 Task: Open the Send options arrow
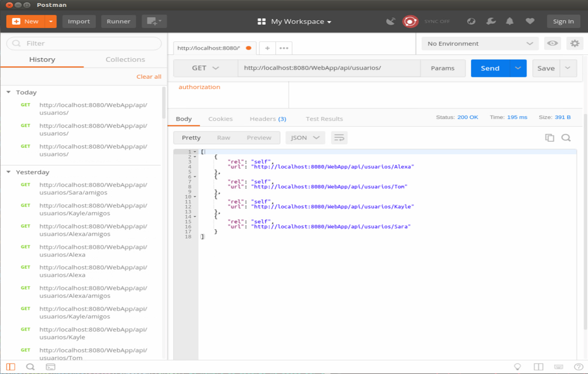518,68
